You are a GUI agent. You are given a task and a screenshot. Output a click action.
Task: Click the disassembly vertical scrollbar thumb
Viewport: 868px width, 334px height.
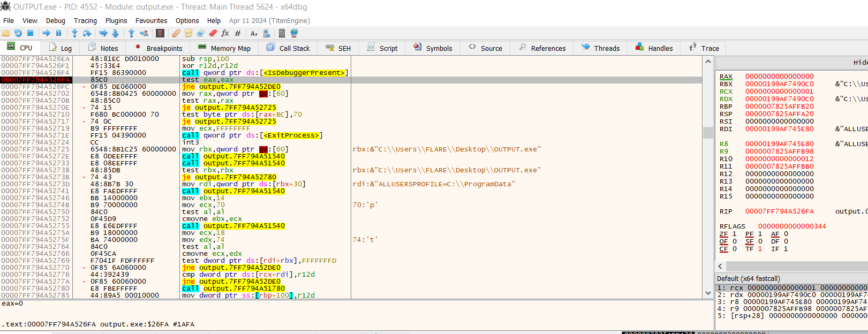708,132
